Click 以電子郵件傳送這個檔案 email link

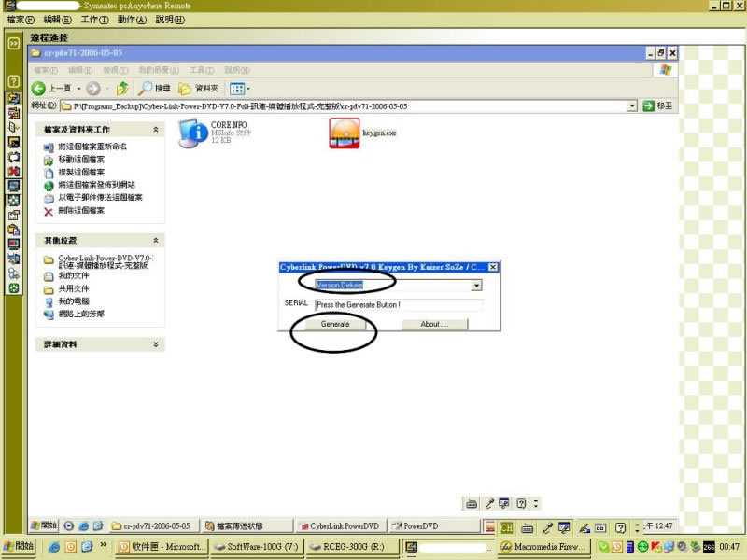coord(100,198)
